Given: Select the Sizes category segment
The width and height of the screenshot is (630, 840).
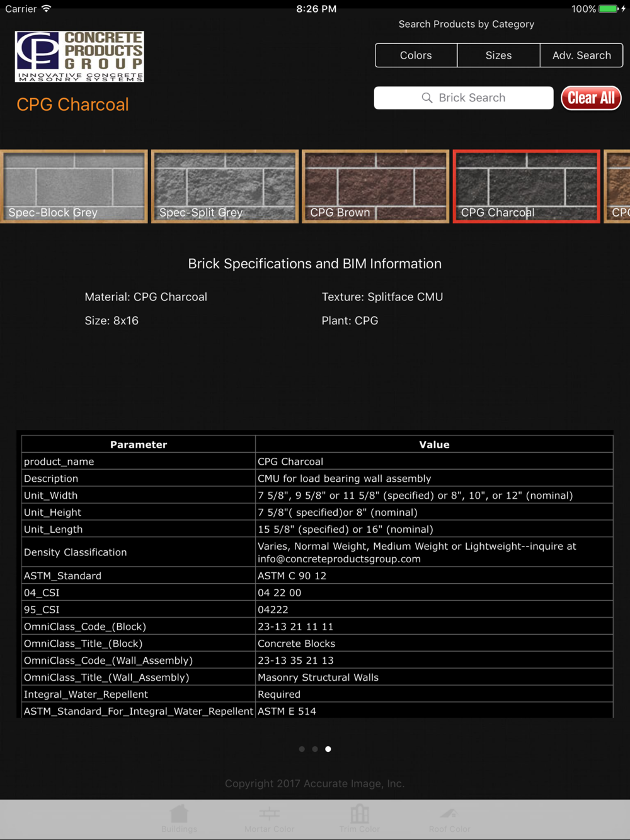Looking at the screenshot, I should 498,55.
